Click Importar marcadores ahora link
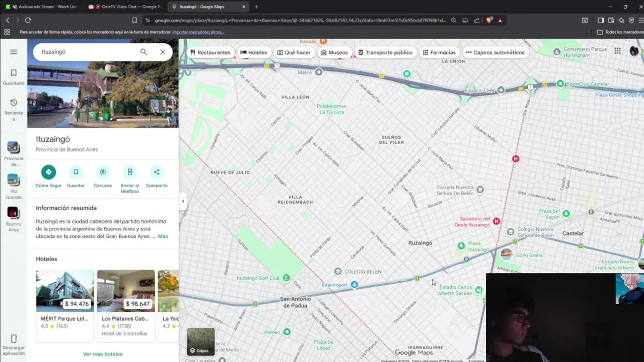The height and width of the screenshot is (362, 644). click(x=198, y=32)
